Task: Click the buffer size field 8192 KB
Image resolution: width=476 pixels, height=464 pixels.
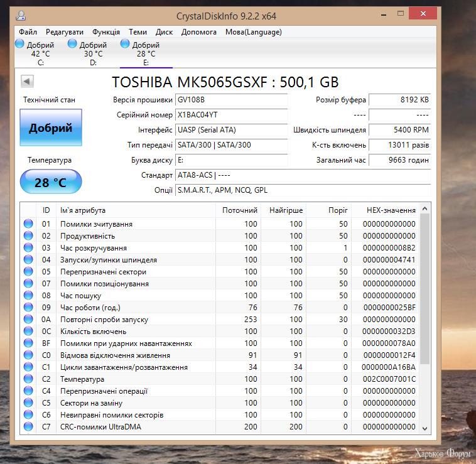Action: pyautogui.click(x=400, y=100)
